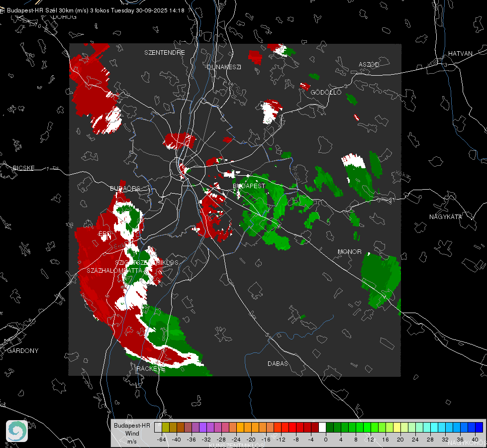The width and height of the screenshot is (487, 448).
Task: Select the 0 legend value
Action: [x=326, y=440]
